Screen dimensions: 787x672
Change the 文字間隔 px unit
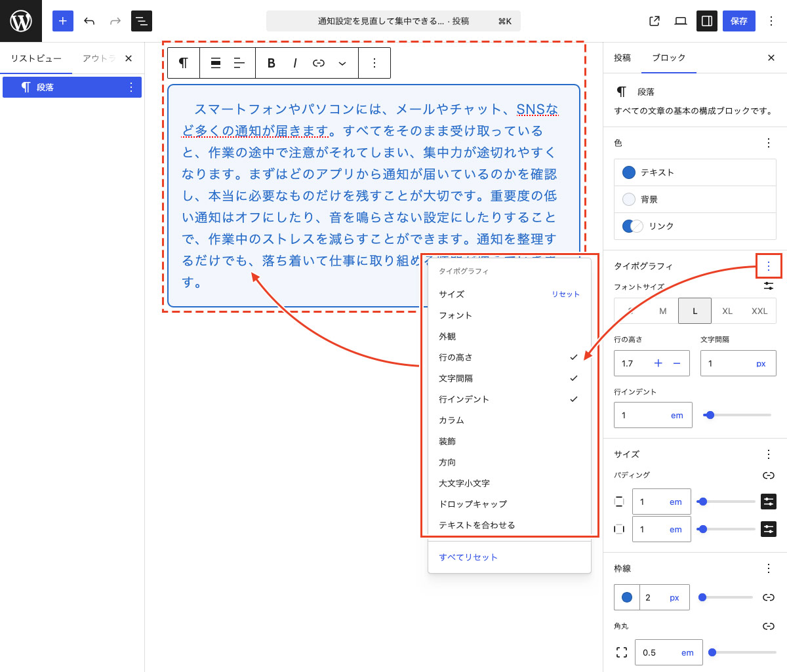[x=761, y=363]
